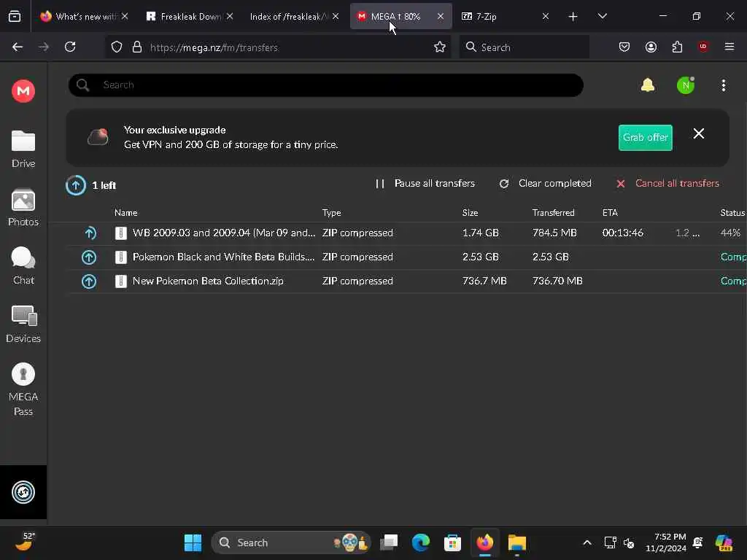The image size is (747, 560).
Task: Open the tracking protection shield
Action: (117, 47)
